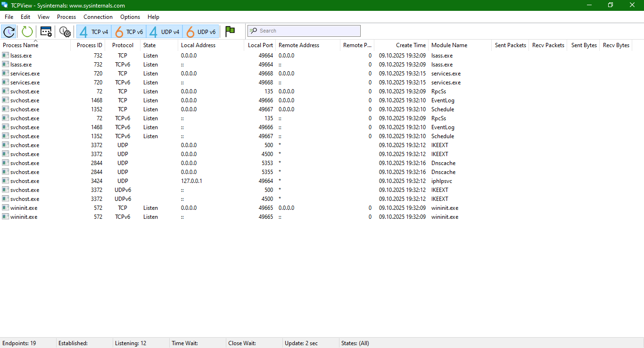
Task: Click the wininit.exe TCPv6 row process icon
Action: (5, 217)
